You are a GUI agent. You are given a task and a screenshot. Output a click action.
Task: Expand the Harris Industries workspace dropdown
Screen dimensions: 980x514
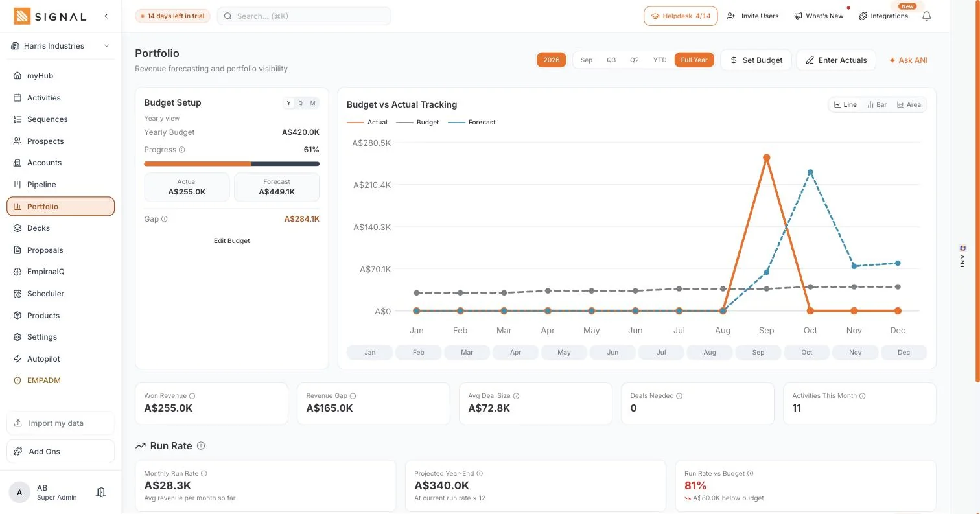tap(61, 46)
